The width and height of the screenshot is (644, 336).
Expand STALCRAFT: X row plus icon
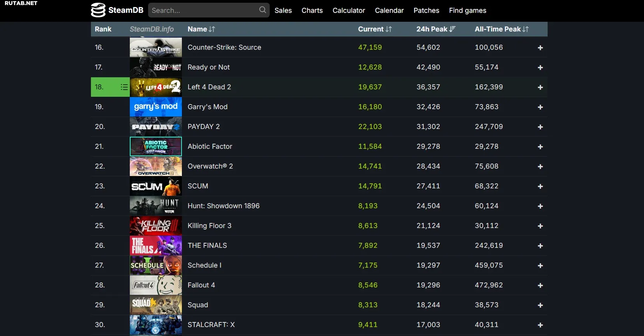[540, 325]
